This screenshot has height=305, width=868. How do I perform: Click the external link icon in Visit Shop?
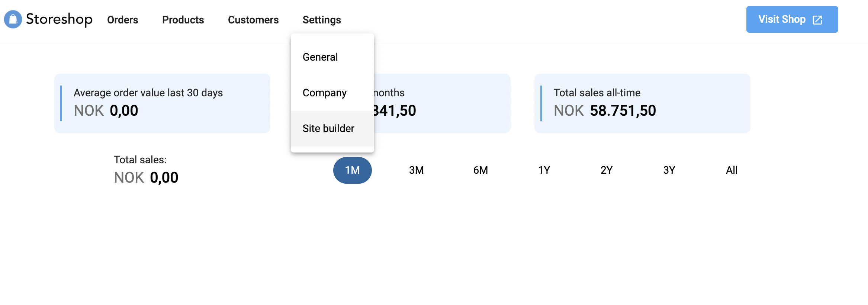pyautogui.click(x=817, y=20)
